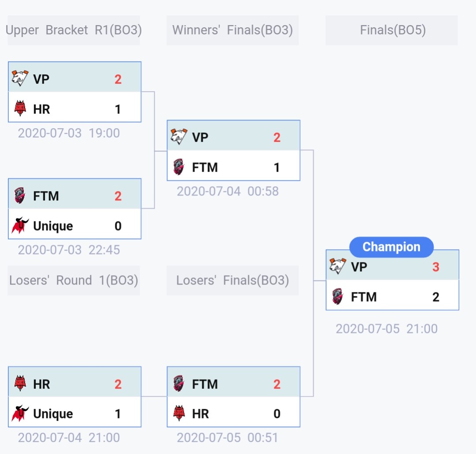Screen dimensions: 476x454
Task: Select the Losers' Round 1(BO3) header
Action: coord(74,281)
